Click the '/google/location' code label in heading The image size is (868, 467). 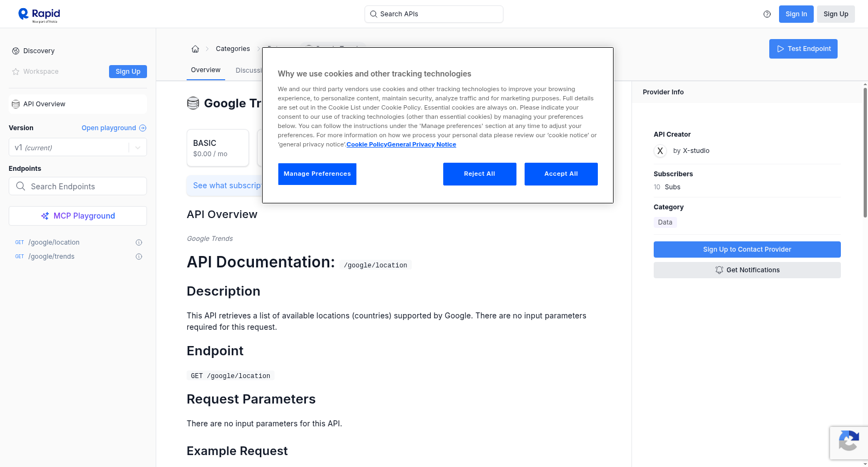375,265
